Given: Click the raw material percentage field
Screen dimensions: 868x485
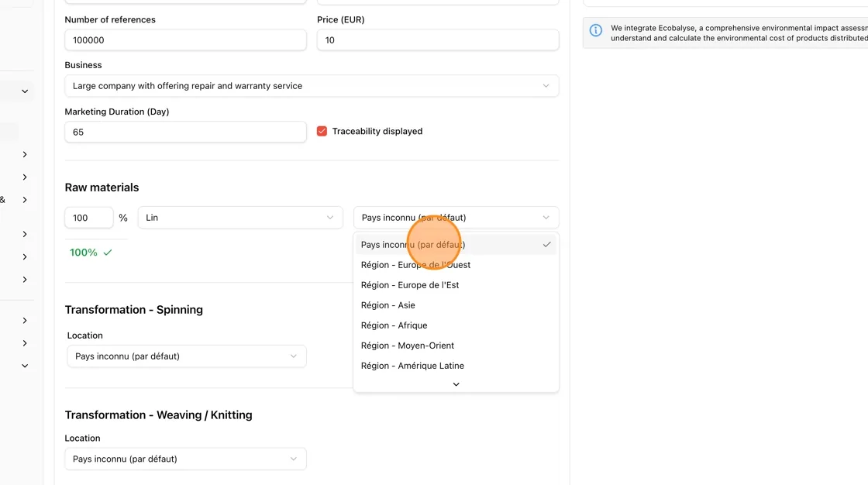Looking at the screenshot, I should coord(89,218).
